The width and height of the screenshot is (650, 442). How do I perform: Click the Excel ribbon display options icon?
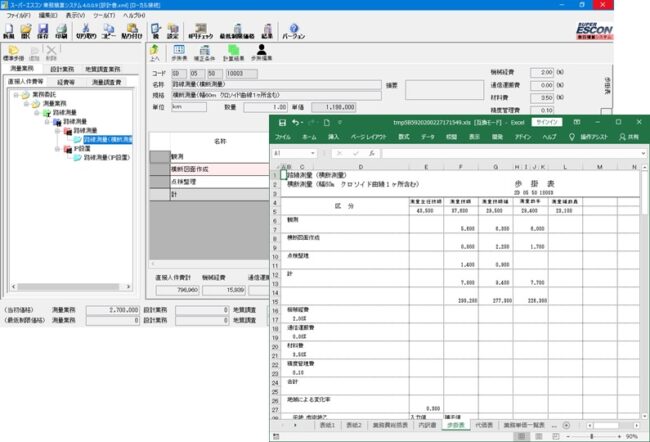coord(577,122)
